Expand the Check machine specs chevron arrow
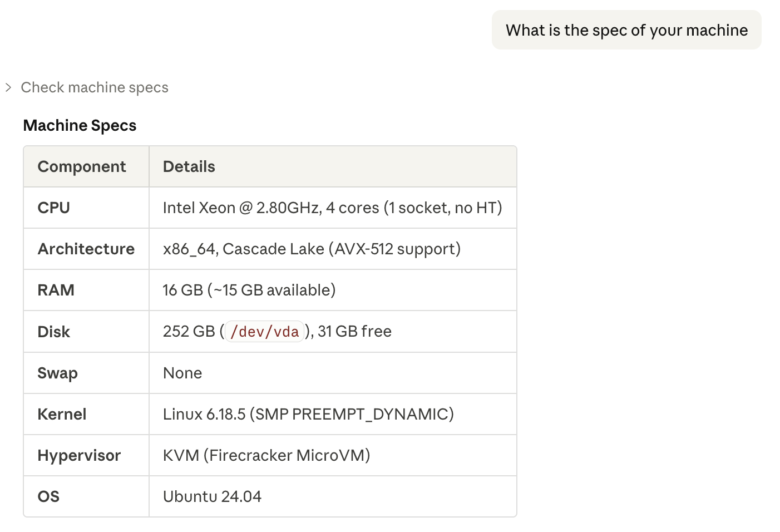The width and height of the screenshot is (780, 532). (8, 87)
